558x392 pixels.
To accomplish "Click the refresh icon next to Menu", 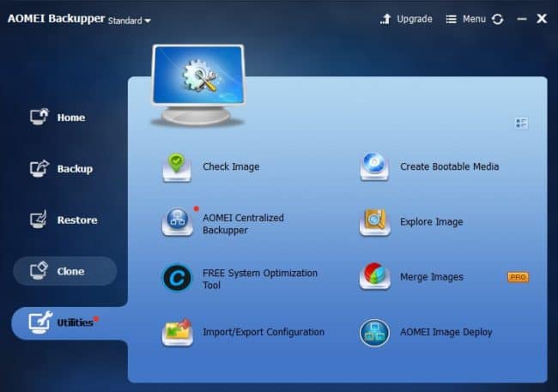I will click(498, 19).
